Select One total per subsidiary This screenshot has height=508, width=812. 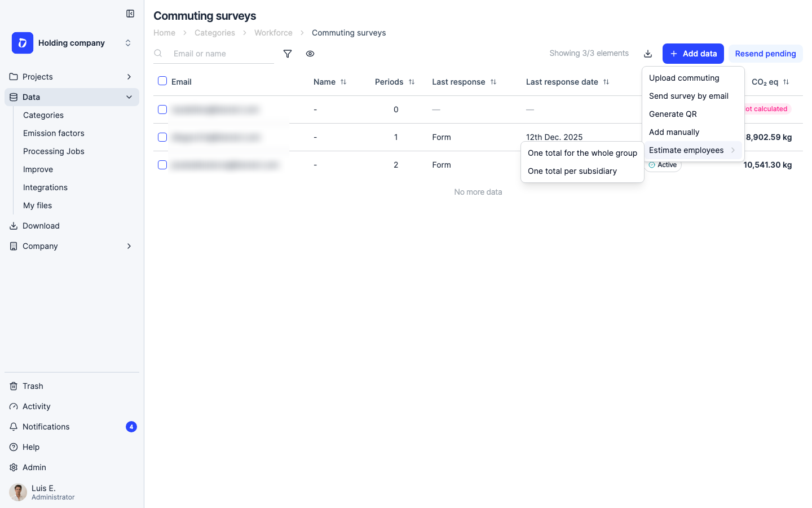[x=582, y=171]
